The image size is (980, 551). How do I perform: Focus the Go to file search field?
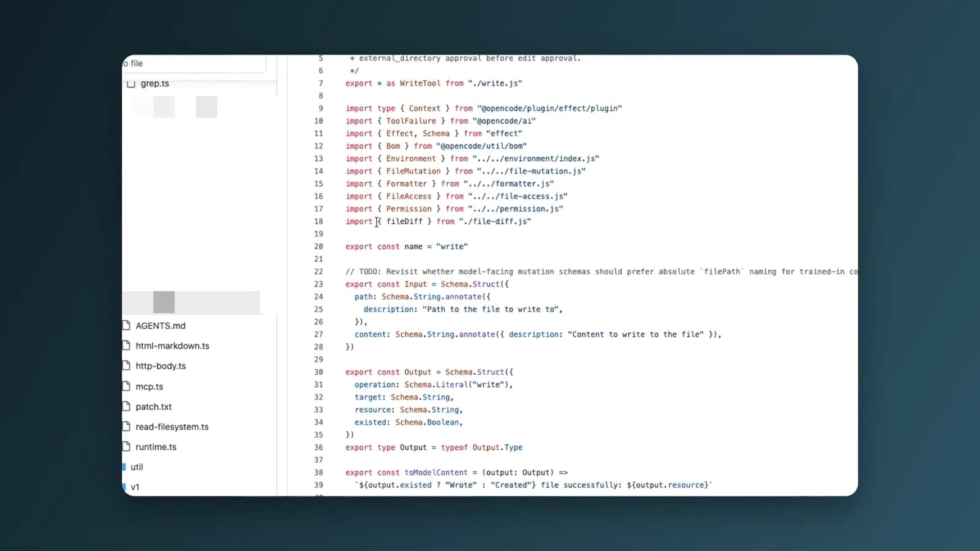click(x=194, y=64)
